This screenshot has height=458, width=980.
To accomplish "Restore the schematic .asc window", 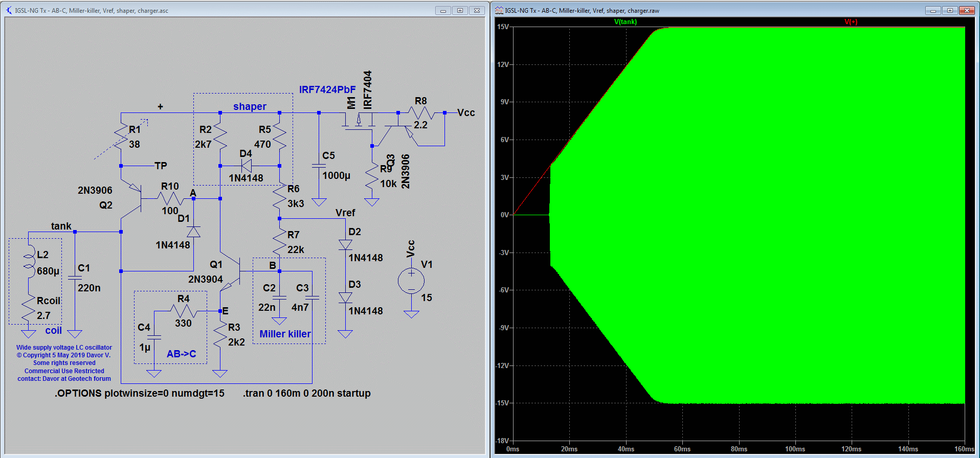I will [460, 10].
